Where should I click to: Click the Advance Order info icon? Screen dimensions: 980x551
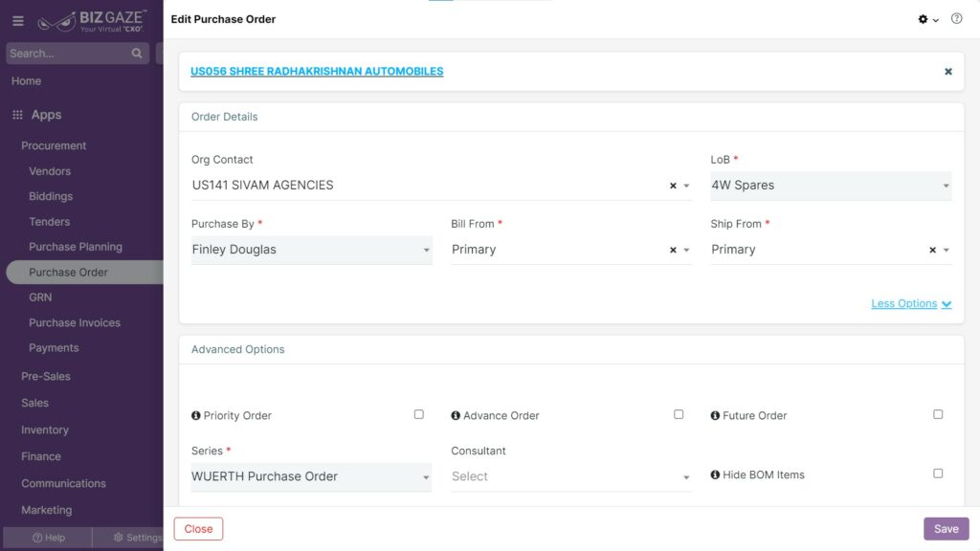point(456,415)
